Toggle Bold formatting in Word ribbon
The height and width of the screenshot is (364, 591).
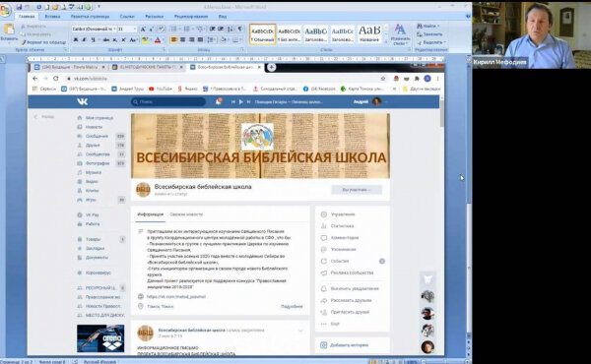[76, 39]
